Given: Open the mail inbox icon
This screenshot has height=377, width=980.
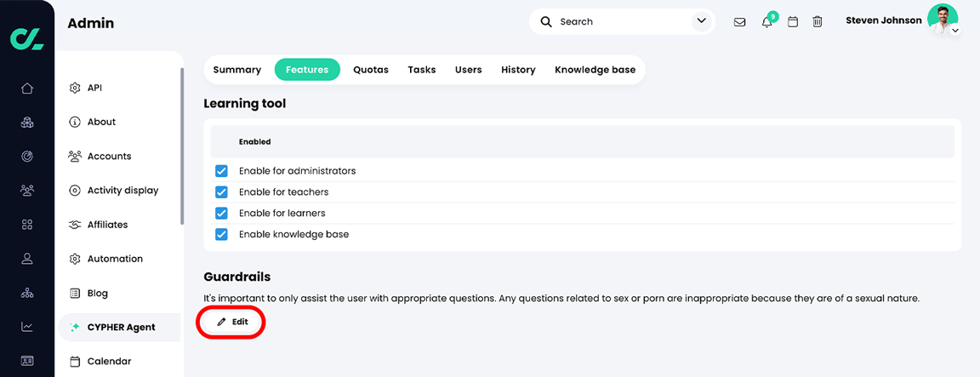Looking at the screenshot, I should 739,22.
